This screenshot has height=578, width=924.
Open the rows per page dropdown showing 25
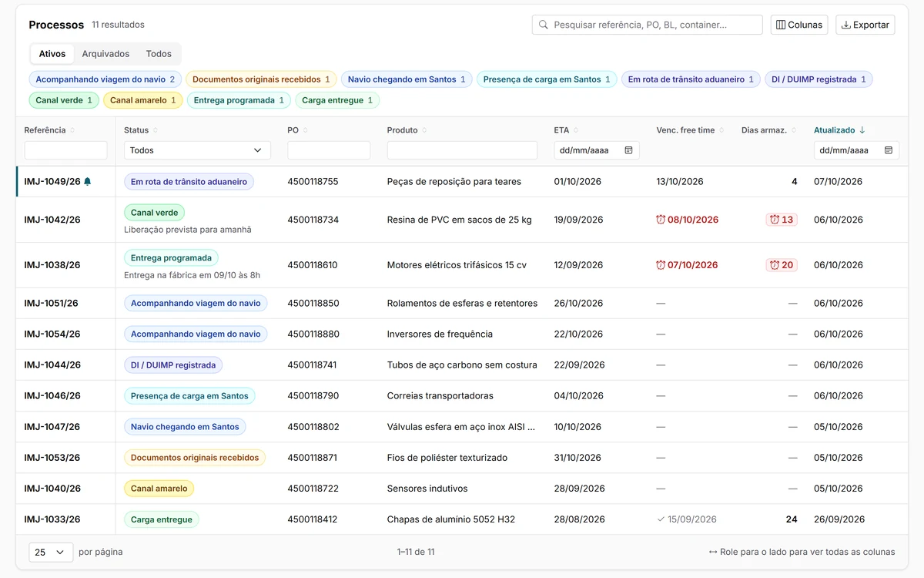[51, 552]
